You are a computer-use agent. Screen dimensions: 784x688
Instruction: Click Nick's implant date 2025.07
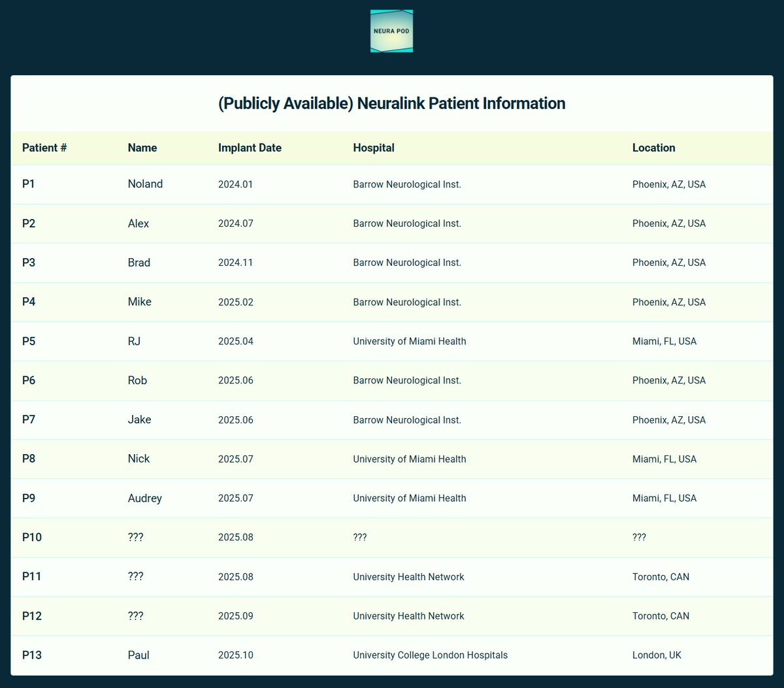(236, 459)
